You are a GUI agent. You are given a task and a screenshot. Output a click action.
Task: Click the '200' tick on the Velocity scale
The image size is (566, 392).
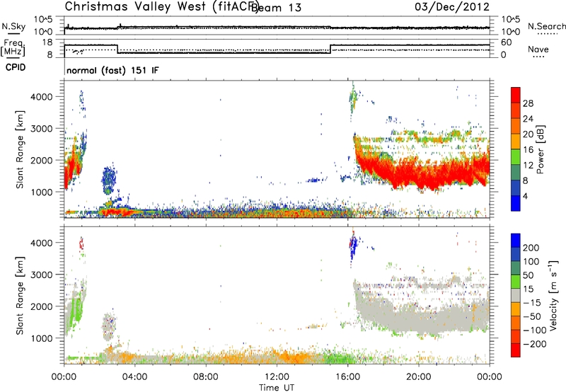[531, 248]
